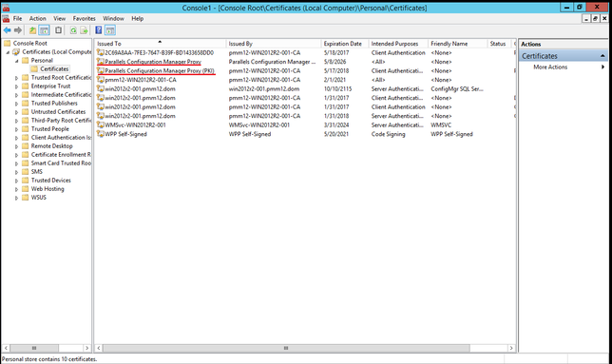Viewport: 612px width, 364px height.
Task: Open the Action menu
Action: click(37, 18)
